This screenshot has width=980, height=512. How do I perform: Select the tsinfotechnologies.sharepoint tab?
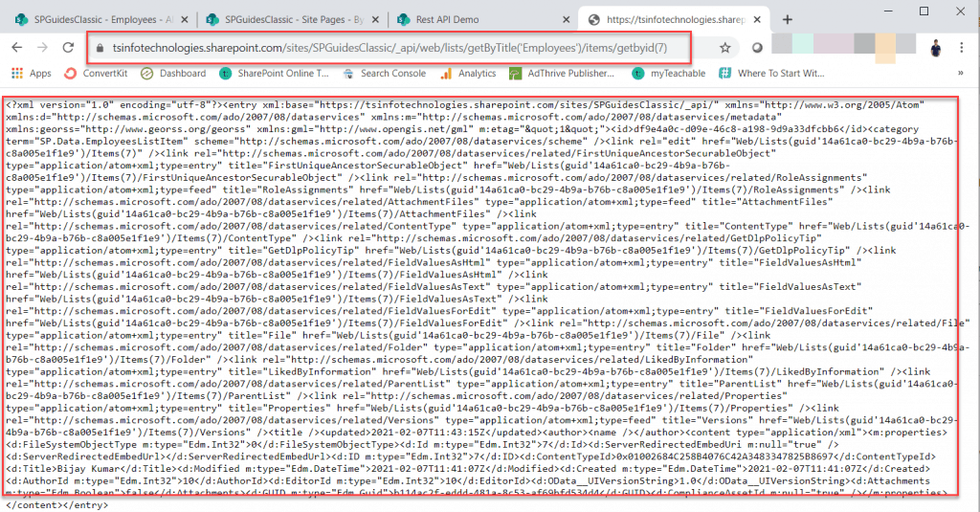tap(672, 19)
